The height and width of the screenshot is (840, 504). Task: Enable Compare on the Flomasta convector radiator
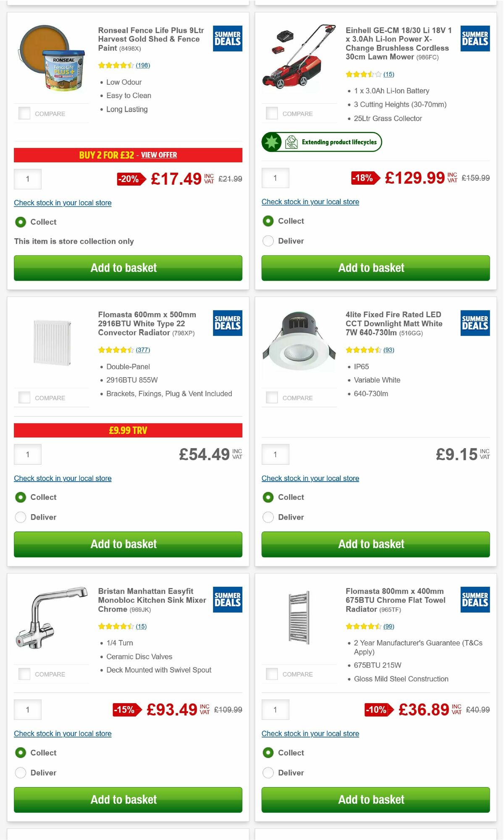pos(24,397)
